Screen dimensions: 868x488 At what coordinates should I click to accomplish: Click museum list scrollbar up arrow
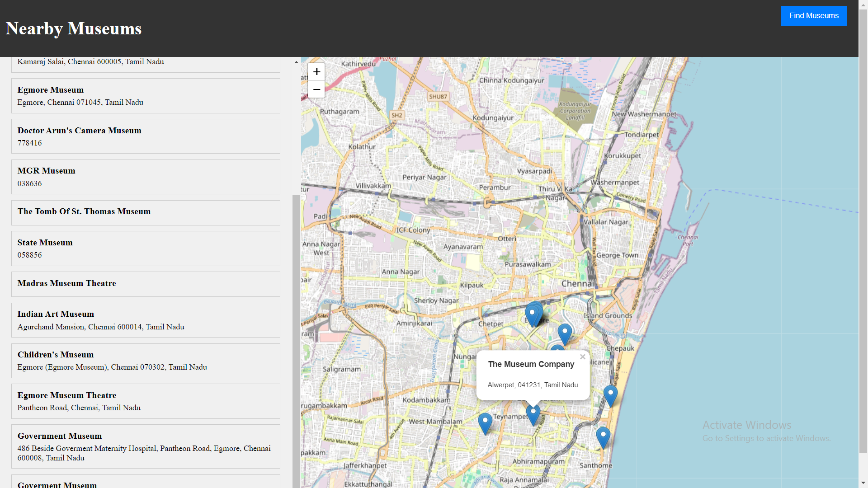pos(296,62)
